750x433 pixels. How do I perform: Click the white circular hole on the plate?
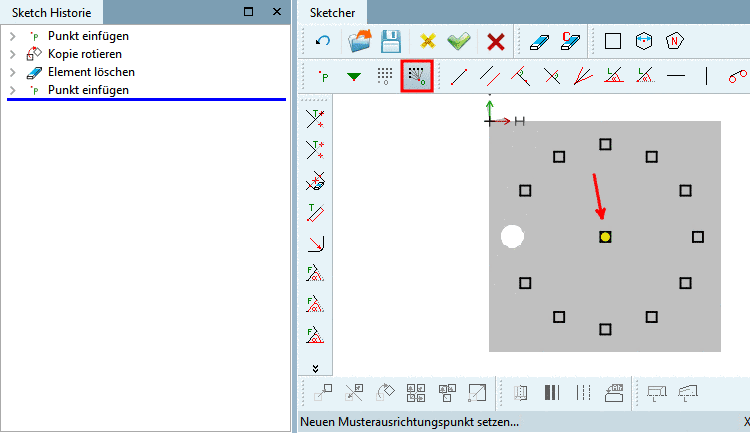512,236
